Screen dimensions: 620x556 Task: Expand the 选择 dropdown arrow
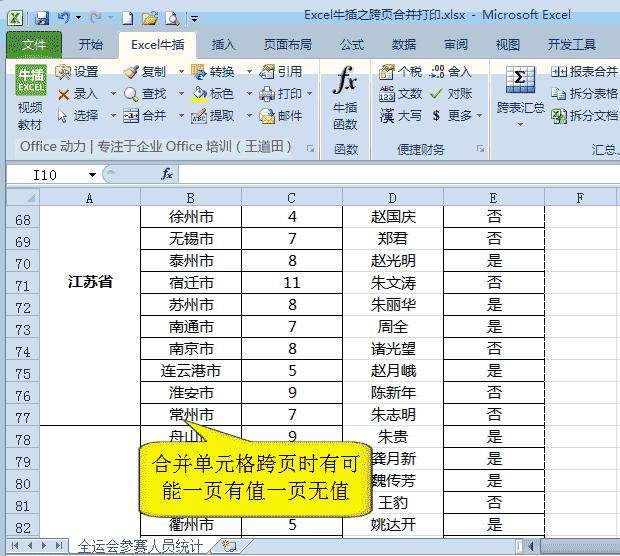113,116
